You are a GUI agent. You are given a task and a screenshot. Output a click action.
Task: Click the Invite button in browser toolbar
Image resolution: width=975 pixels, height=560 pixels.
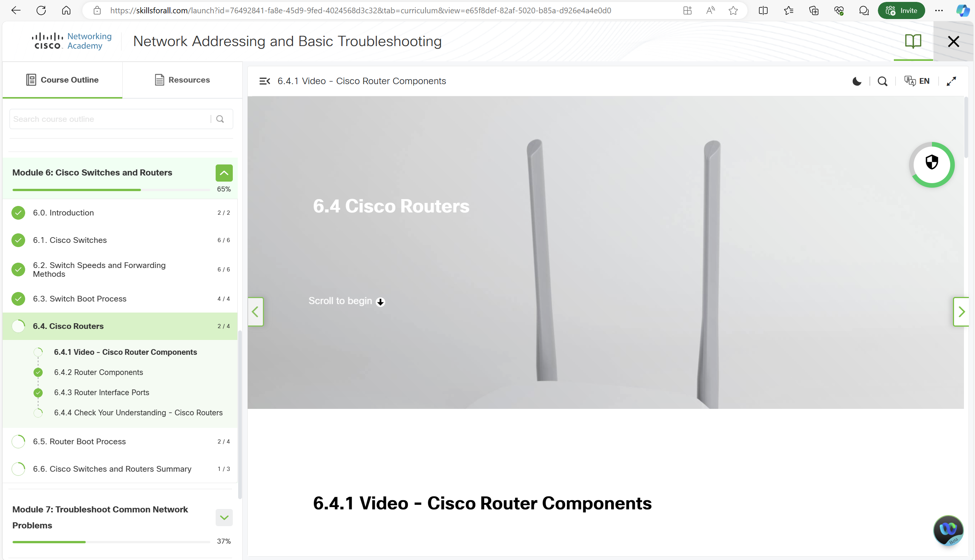click(x=901, y=10)
